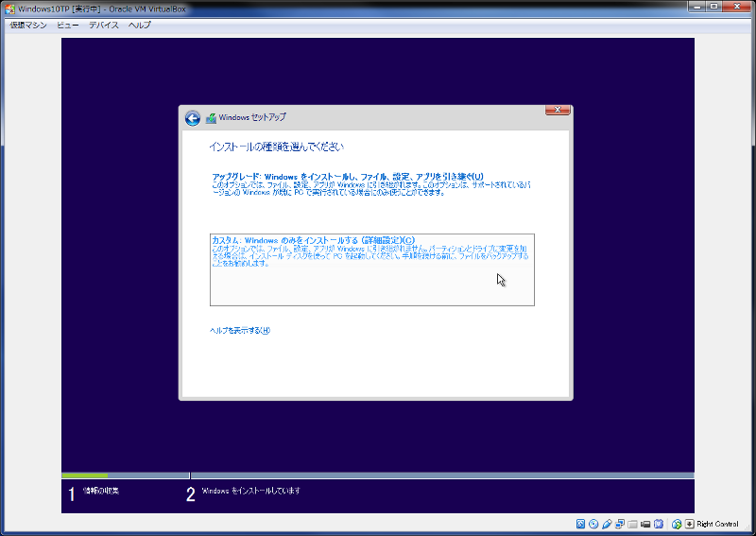Click the keyboard capture arrow indicator
This screenshot has height=536, width=756.
pos(690,524)
